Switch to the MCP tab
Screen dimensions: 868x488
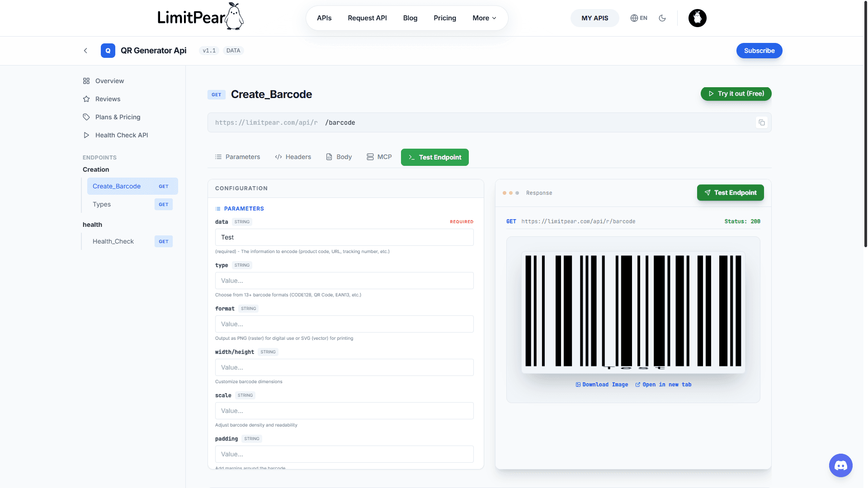click(x=379, y=157)
